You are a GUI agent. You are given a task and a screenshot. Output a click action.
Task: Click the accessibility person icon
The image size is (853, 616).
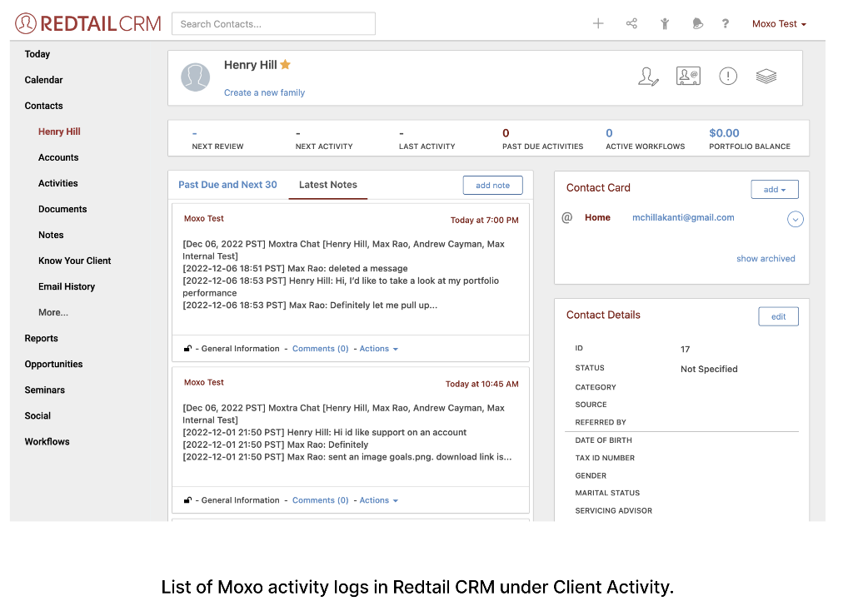point(665,23)
